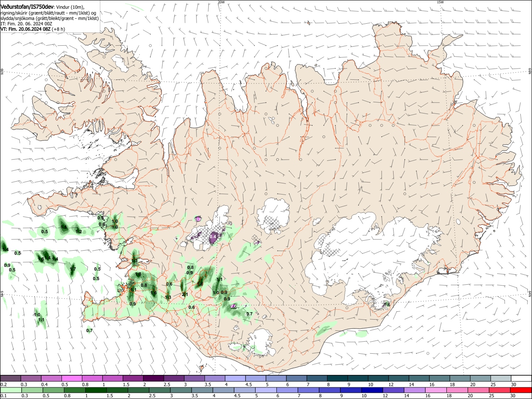Click the dark mauve 0.2 swatch in the snow scale
This screenshot has height=399, width=532.
10,379
